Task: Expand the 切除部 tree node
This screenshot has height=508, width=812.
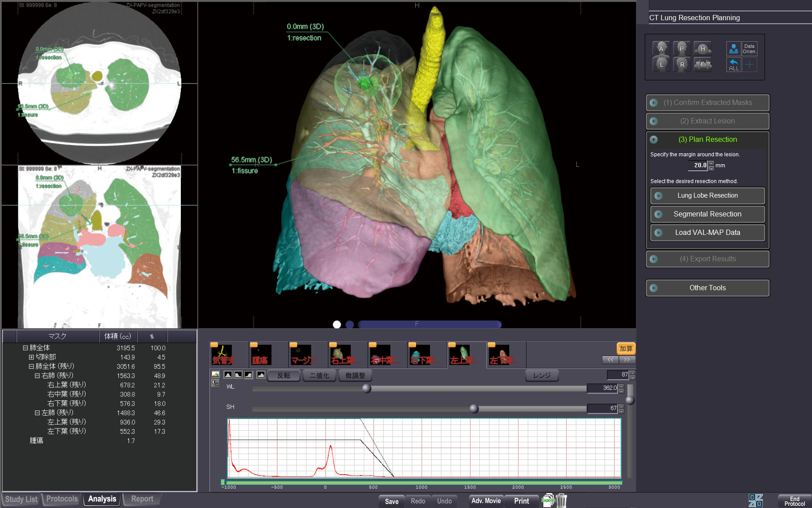Action: coord(31,357)
